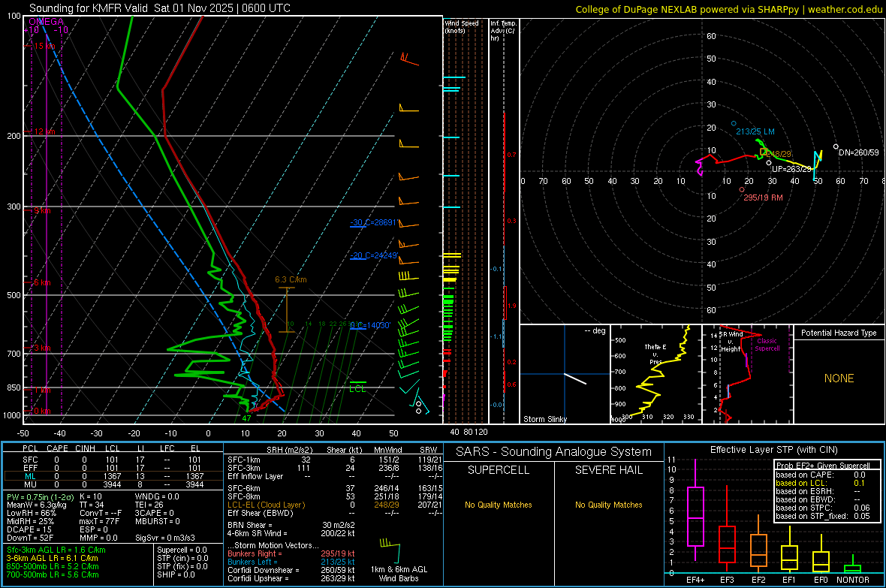The height and width of the screenshot is (588, 886).
Task: Click the SEVERE HAIL analogue column header
Action: [608, 470]
